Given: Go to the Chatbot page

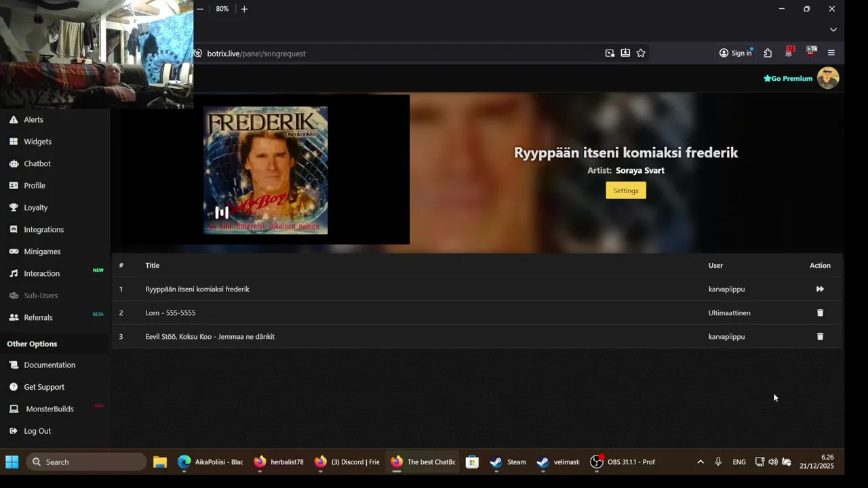Looking at the screenshot, I should [x=37, y=163].
